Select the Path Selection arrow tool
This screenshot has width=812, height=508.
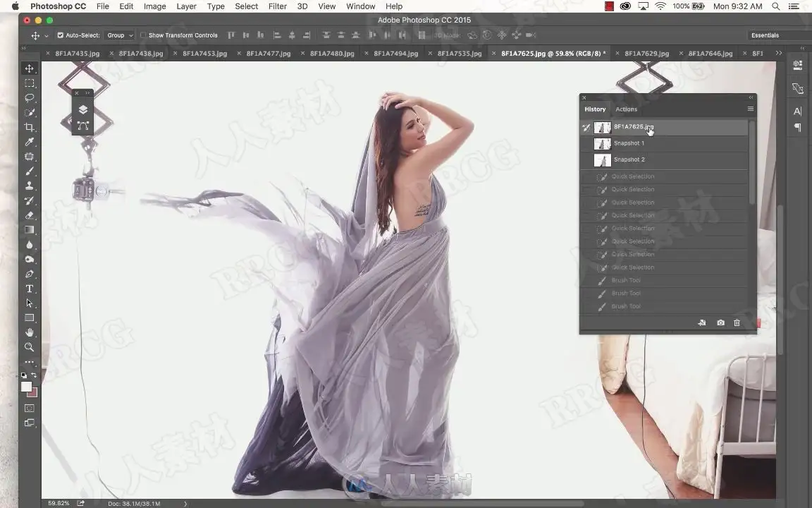click(x=30, y=303)
